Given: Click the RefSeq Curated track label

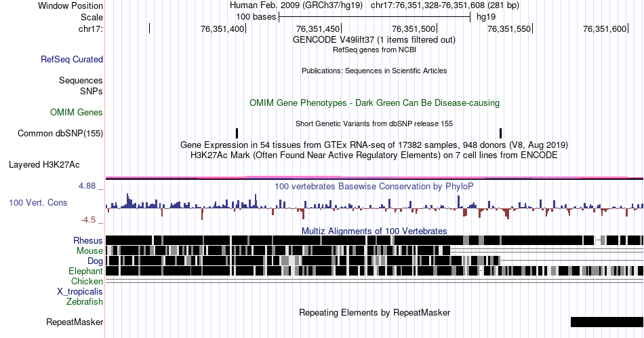Looking at the screenshot, I should click(71, 59).
